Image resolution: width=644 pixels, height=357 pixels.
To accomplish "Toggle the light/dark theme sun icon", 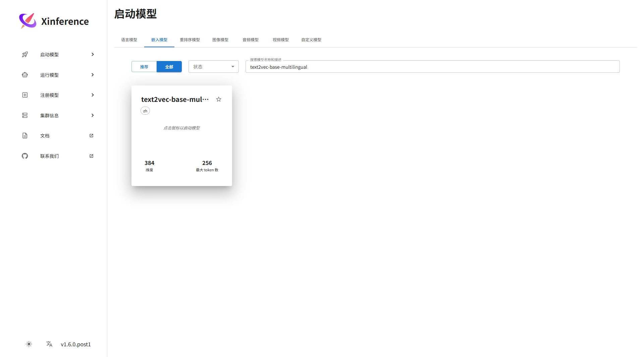I will click(29, 344).
